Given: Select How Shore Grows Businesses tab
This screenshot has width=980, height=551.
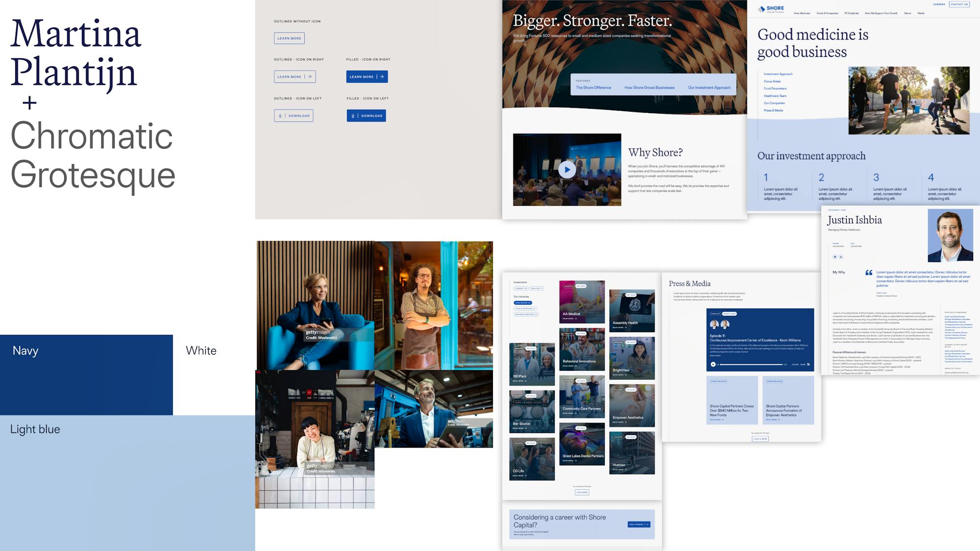Looking at the screenshot, I should [649, 88].
